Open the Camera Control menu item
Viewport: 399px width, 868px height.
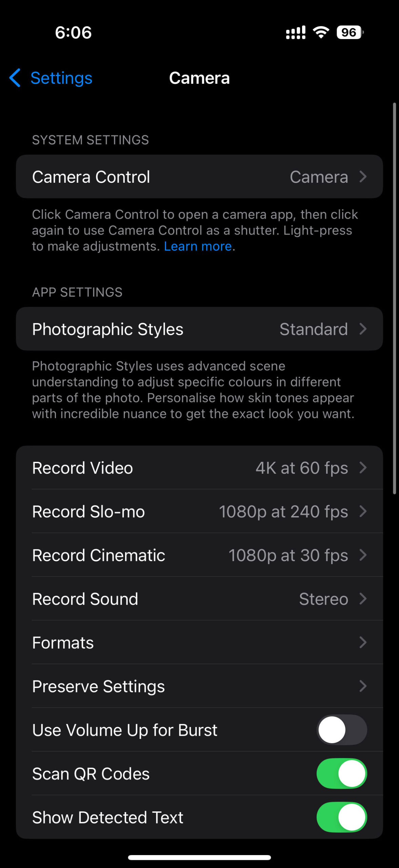point(199,177)
